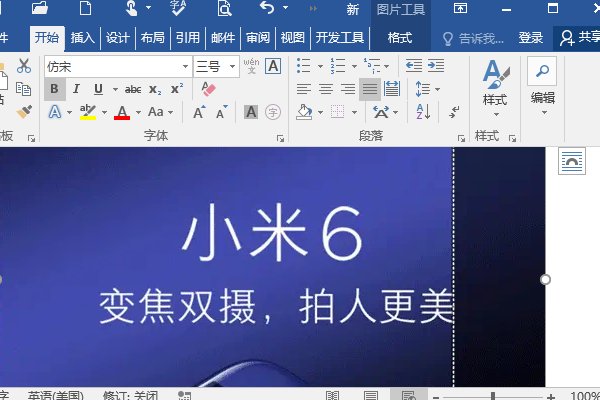The image size is (600, 400).
Task: Clear all formatting eraser icon
Action: [x=208, y=89]
